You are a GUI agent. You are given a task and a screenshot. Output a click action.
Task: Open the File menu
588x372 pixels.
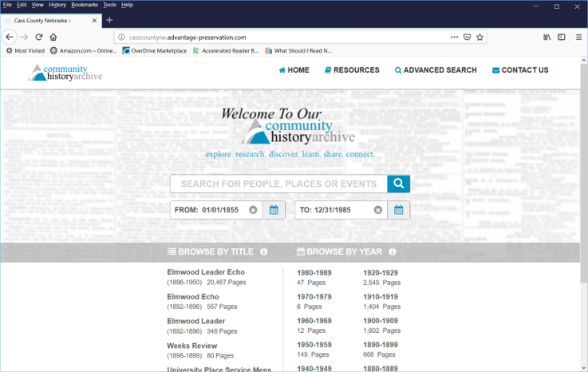(7, 5)
